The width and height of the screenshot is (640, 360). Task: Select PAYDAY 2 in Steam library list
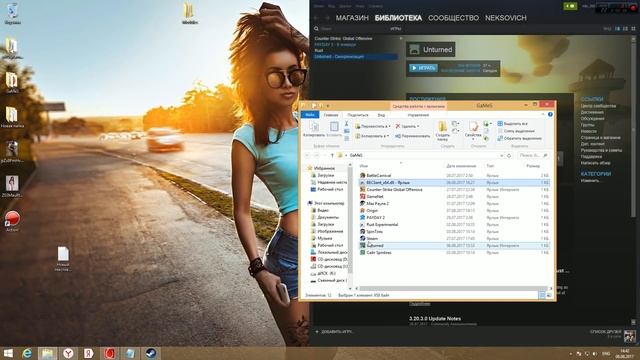click(335, 44)
